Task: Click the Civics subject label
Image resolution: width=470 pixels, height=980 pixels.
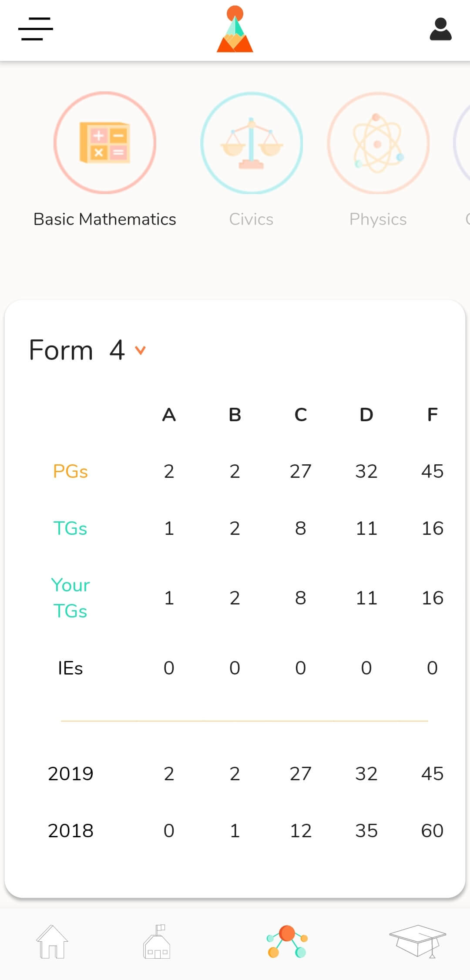Action: 252,219
